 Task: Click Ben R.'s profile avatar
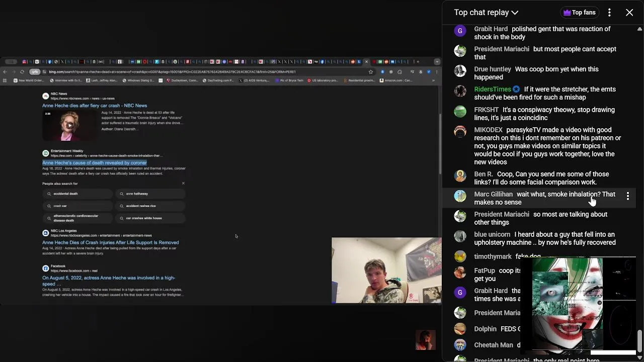pyautogui.click(x=460, y=176)
